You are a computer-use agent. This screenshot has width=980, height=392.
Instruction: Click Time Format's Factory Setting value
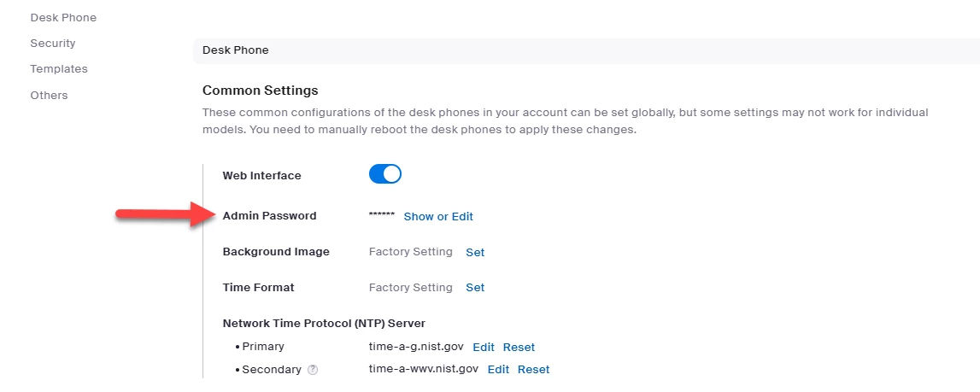pyautogui.click(x=410, y=288)
